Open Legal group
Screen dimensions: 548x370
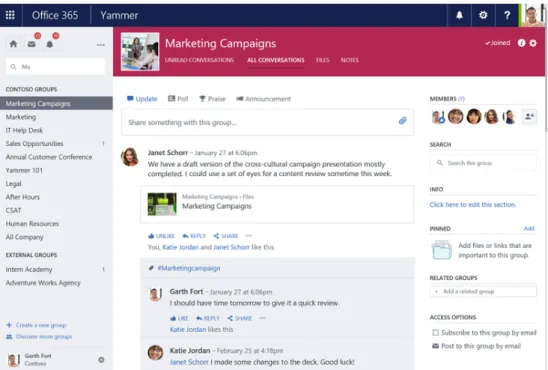(14, 183)
